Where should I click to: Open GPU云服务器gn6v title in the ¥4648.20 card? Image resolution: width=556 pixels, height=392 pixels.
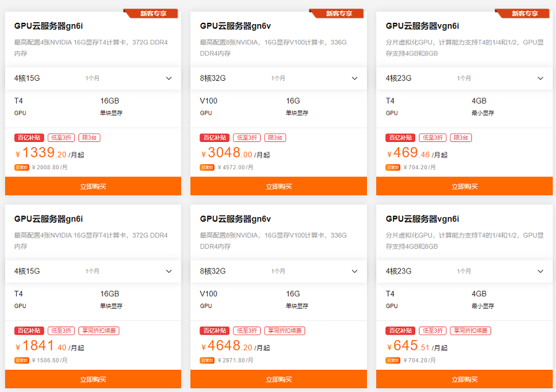(x=235, y=219)
